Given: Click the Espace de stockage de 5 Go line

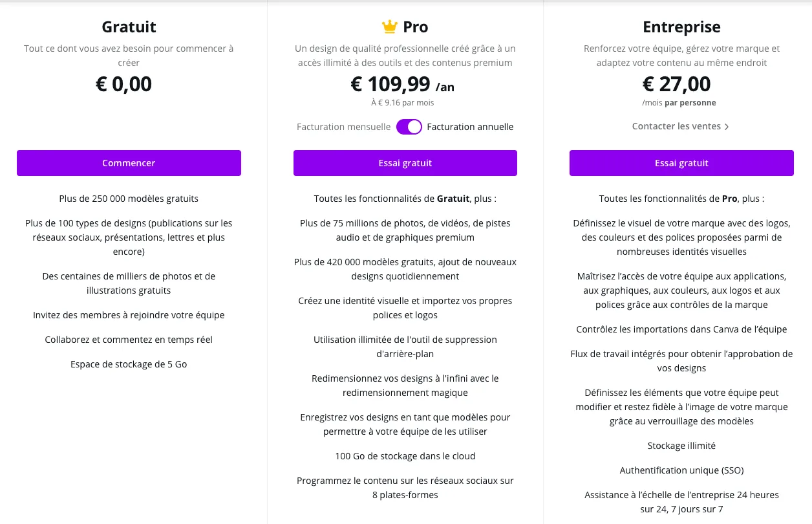Looking at the screenshot, I should (129, 364).
